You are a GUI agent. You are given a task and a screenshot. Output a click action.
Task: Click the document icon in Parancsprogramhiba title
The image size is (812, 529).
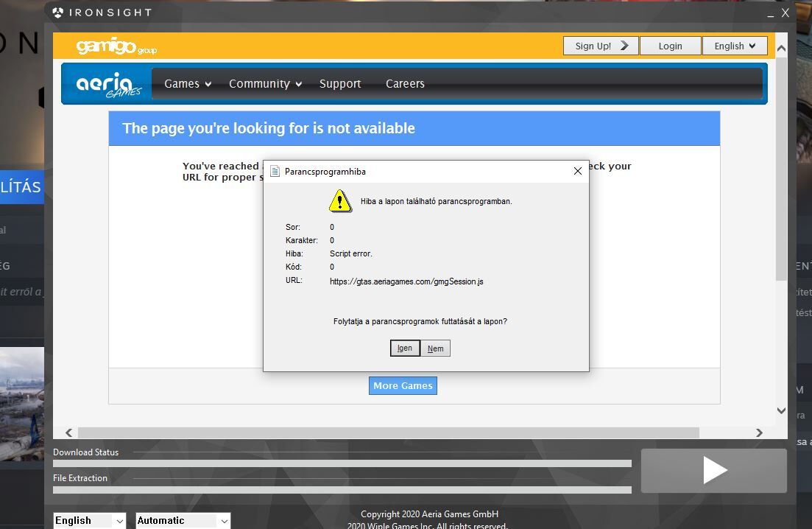click(275, 172)
